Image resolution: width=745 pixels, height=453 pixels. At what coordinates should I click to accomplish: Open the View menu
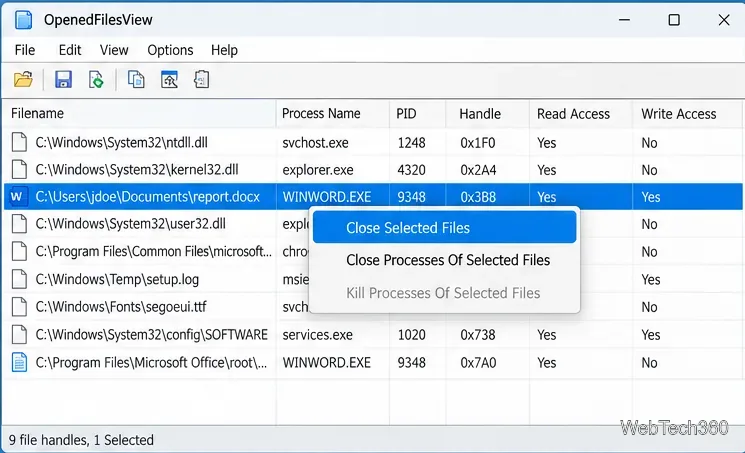coord(114,50)
